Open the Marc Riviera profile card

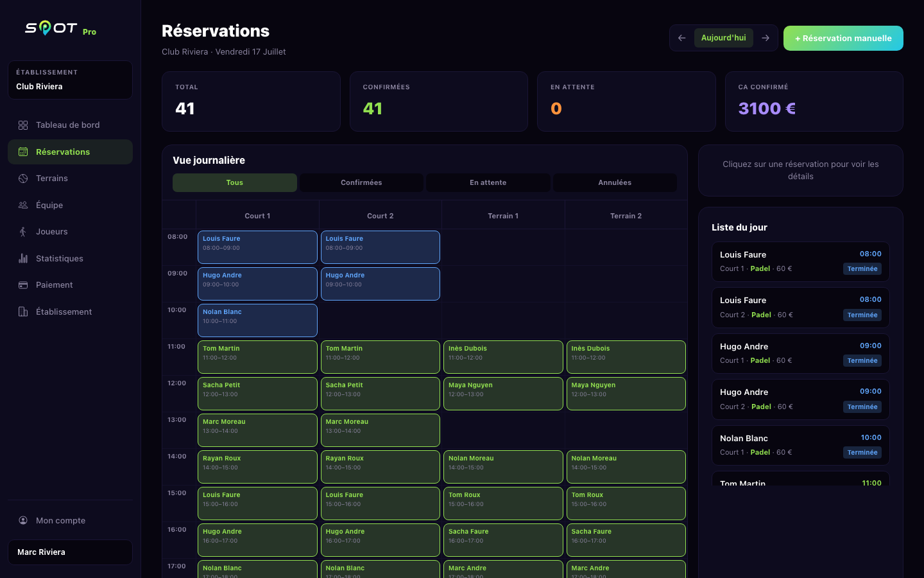(70, 552)
